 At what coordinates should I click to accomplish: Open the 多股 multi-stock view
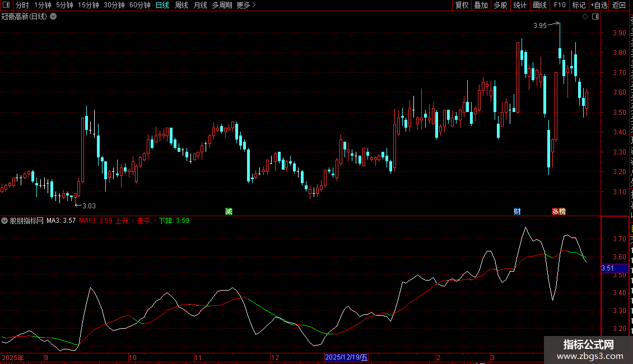[500, 5]
